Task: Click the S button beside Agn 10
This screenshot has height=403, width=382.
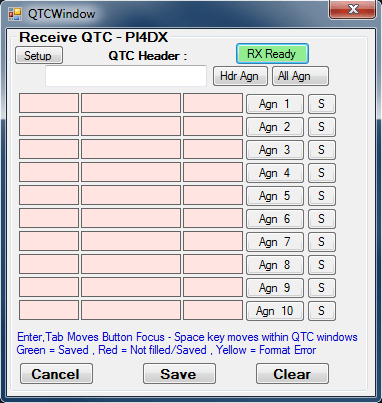Action: (322, 311)
